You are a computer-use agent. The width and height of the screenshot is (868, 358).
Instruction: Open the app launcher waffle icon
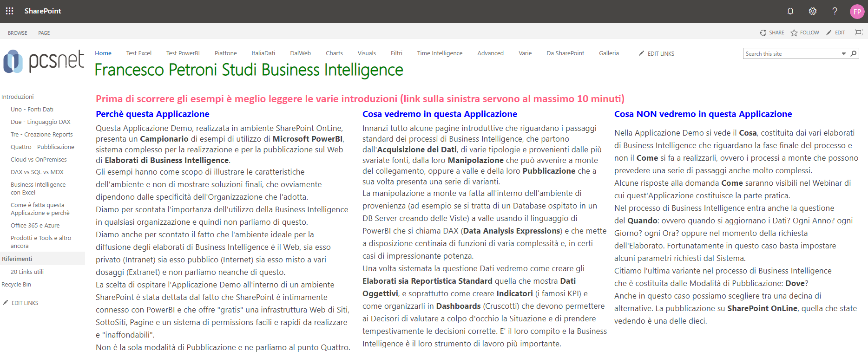[9, 11]
